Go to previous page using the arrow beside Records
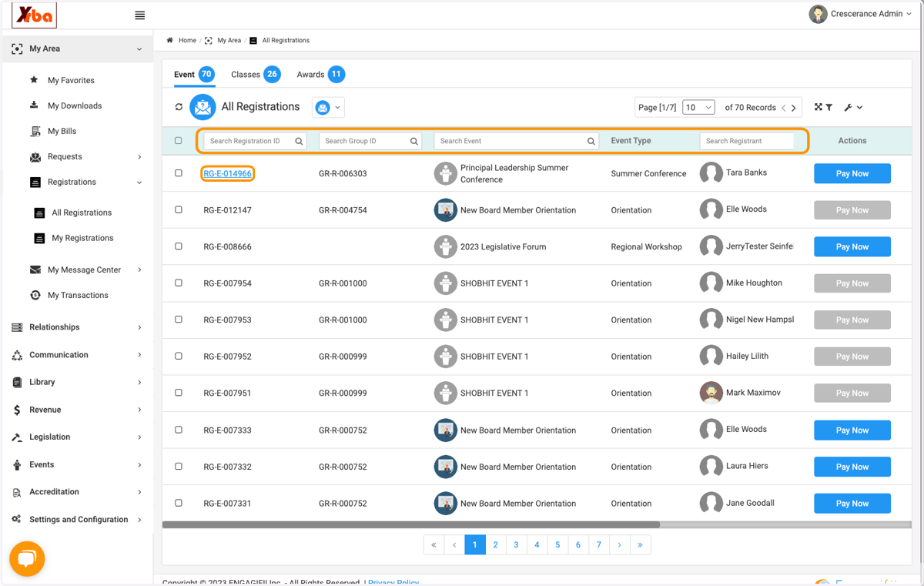The image size is (924, 586). (x=784, y=108)
